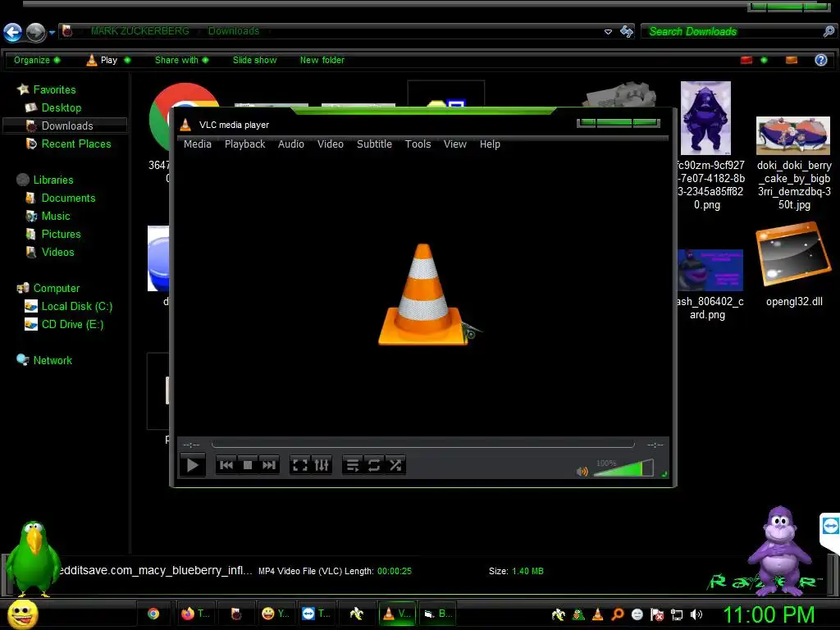The height and width of the screenshot is (630, 840).
Task: Open the VLC Audio menu
Action: tap(291, 144)
